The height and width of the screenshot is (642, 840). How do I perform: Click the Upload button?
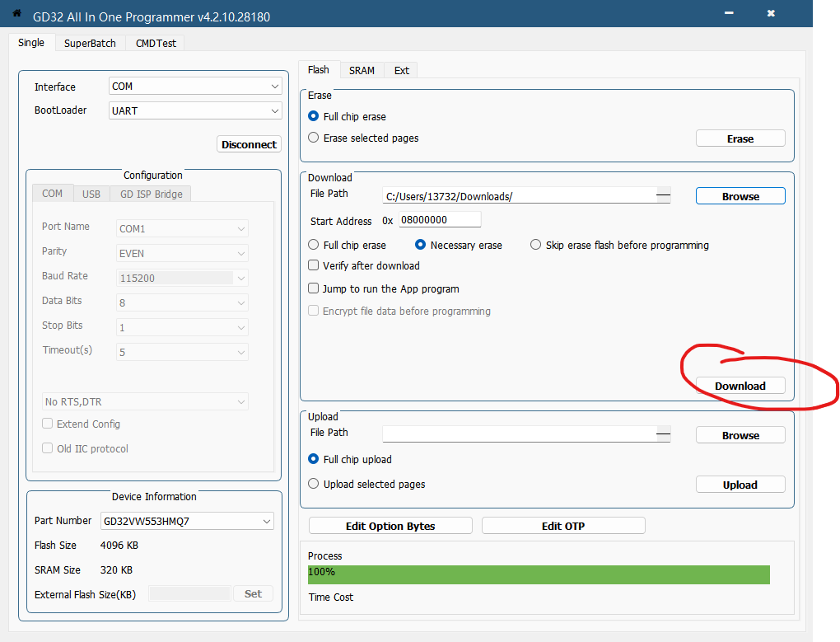click(740, 485)
